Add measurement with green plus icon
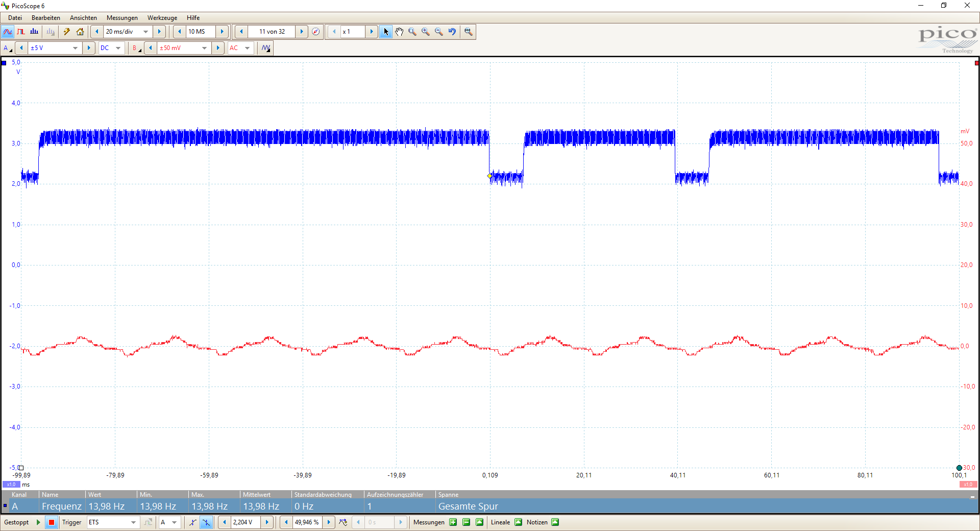Viewport: 980px width, 531px height. click(x=453, y=522)
